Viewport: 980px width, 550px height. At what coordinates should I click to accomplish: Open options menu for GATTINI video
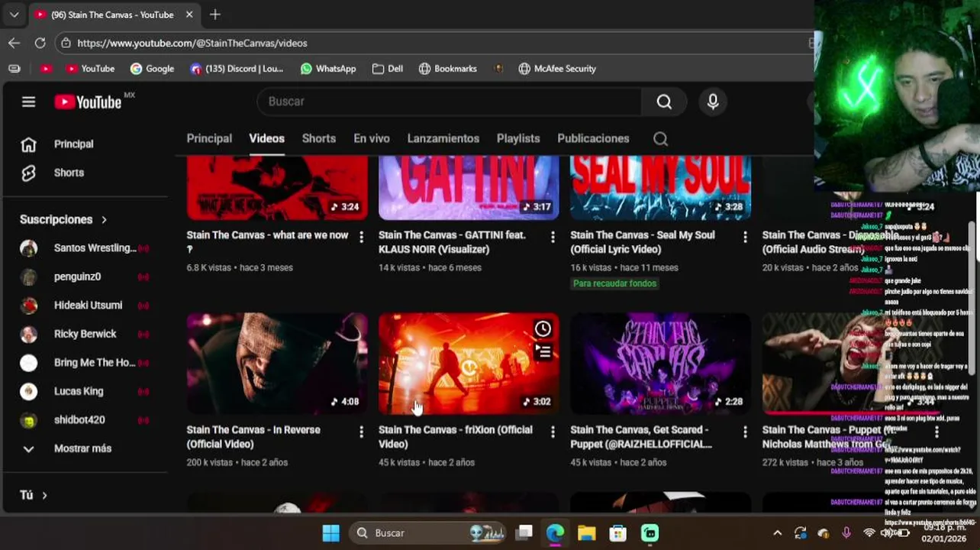(x=553, y=237)
